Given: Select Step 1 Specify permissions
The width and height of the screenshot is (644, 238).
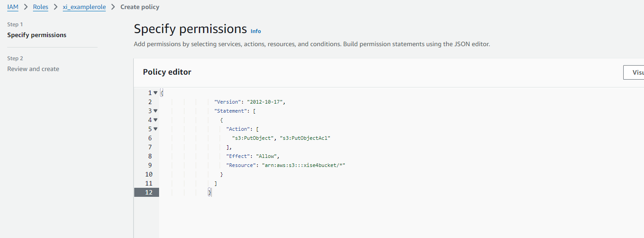Looking at the screenshot, I should tap(37, 35).
